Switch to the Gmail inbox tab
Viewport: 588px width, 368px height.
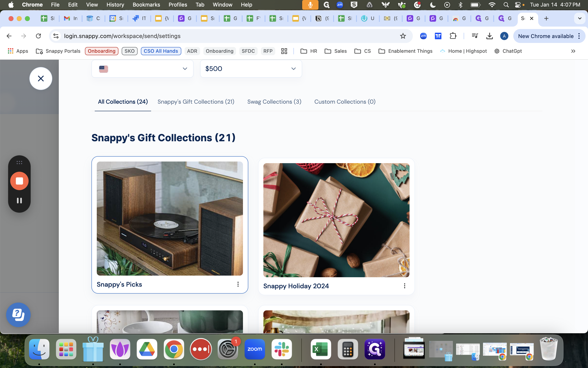[70, 18]
